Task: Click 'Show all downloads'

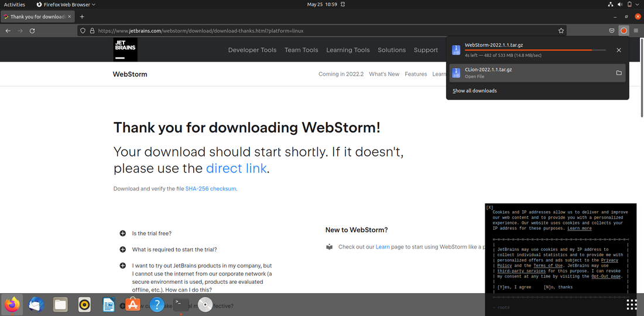Action: click(x=474, y=90)
